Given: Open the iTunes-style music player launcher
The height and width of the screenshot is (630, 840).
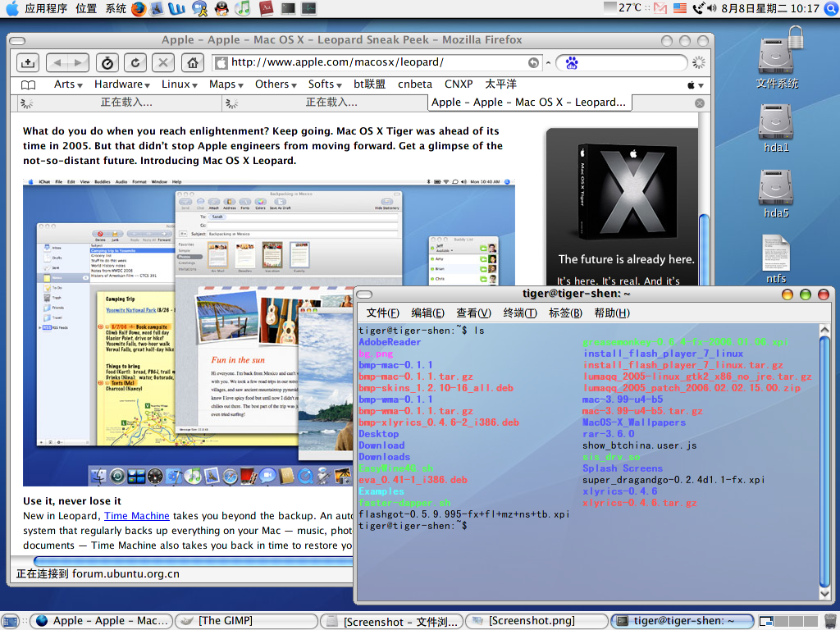Looking at the screenshot, I should (x=243, y=8).
